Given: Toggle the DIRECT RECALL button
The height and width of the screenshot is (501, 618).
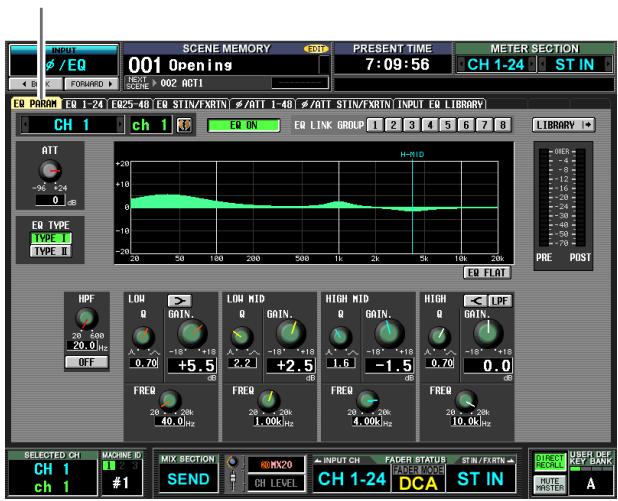Looking at the screenshot, I should pos(550,462).
